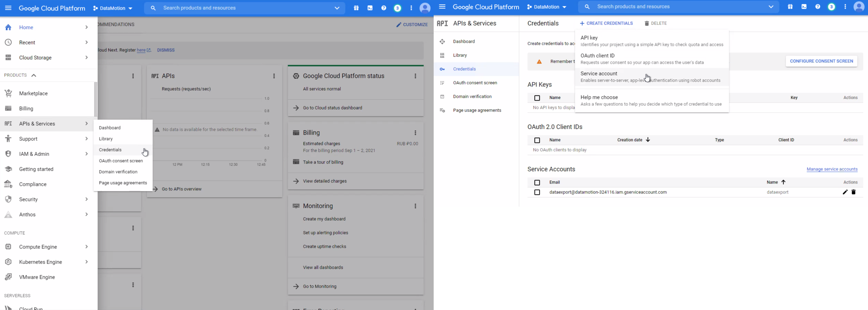Open Manage service accounts link
Image resolution: width=868 pixels, height=310 pixels.
tap(832, 169)
